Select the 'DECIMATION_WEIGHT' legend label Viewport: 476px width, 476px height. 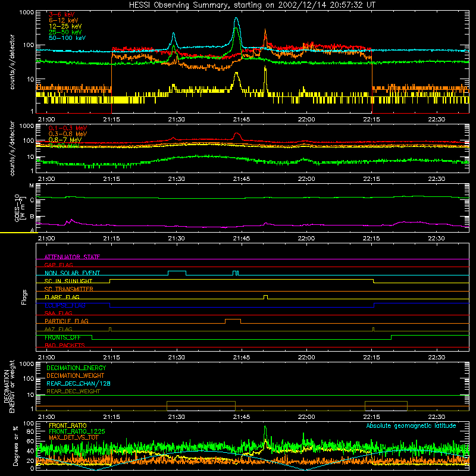76,375
